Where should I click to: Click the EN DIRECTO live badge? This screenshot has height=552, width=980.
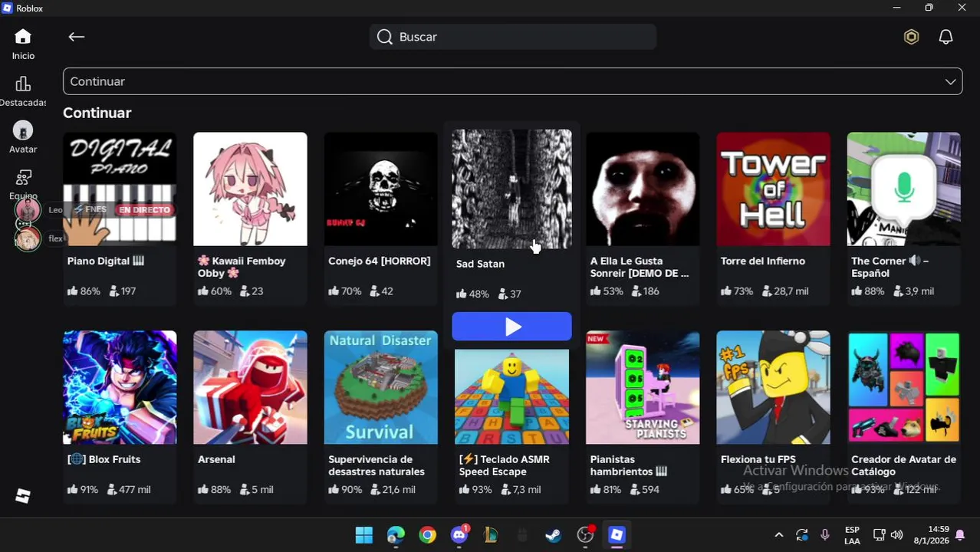point(144,210)
